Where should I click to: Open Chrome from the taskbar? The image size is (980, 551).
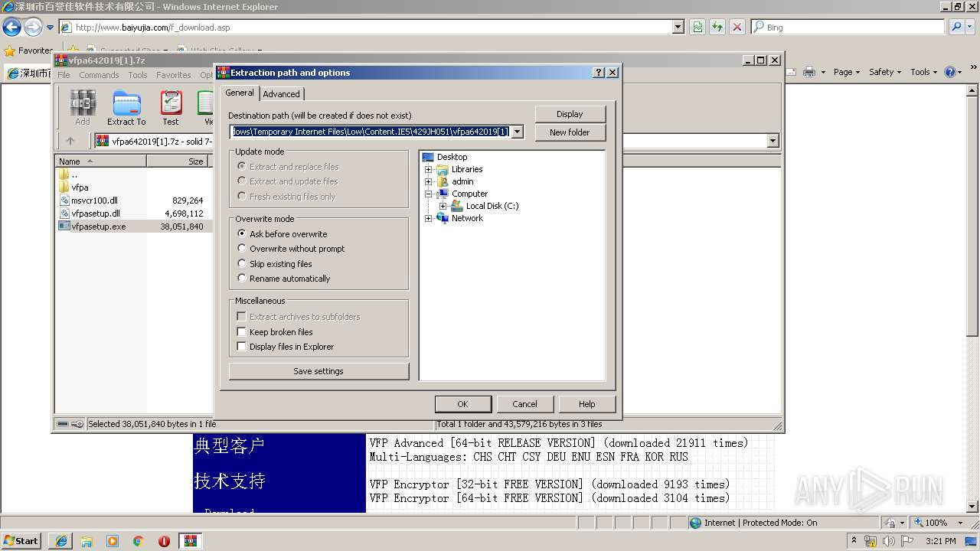click(x=139, y=541)
